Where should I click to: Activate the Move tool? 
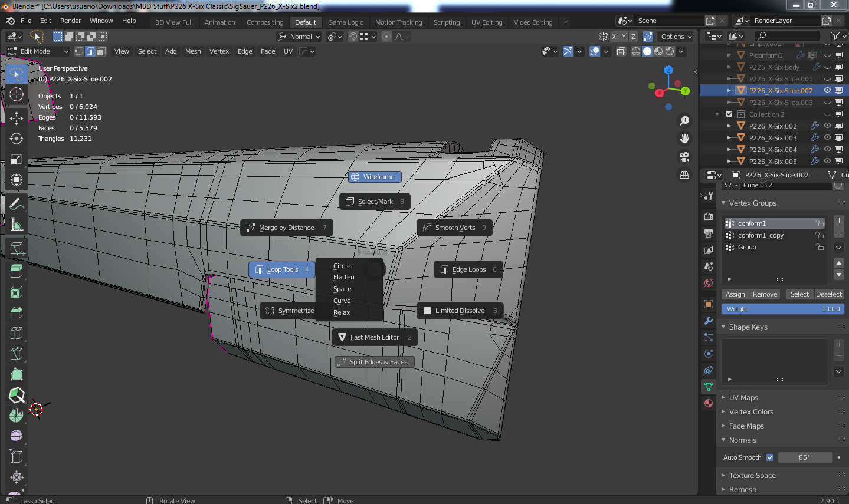click(17, 118)
